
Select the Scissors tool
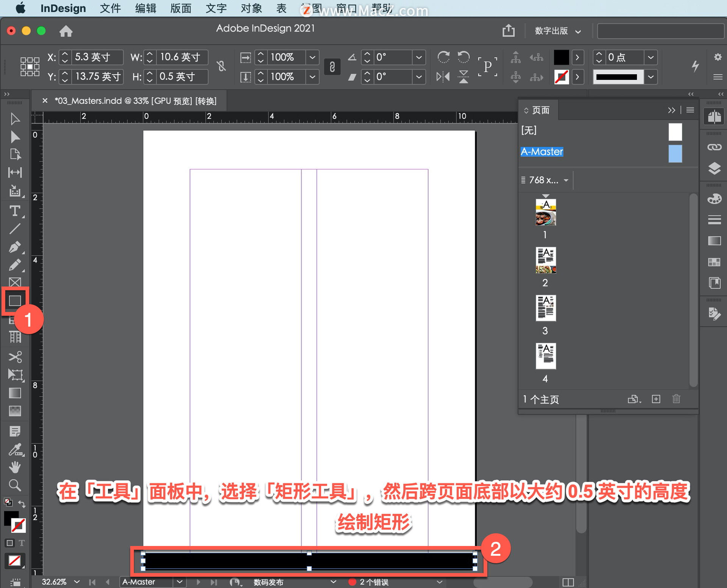click(15, 357)
